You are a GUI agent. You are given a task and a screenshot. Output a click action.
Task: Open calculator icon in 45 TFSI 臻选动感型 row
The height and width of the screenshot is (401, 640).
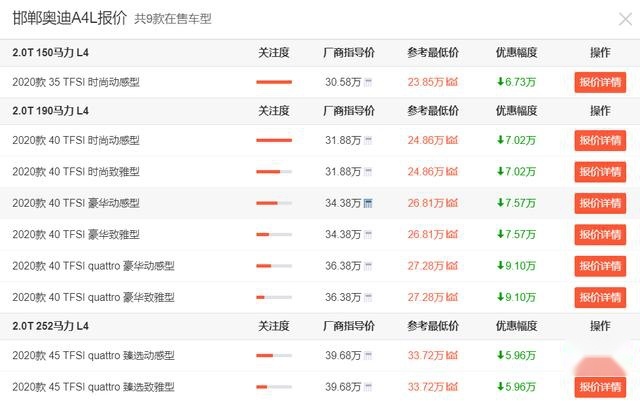click(x=368, y=355)
